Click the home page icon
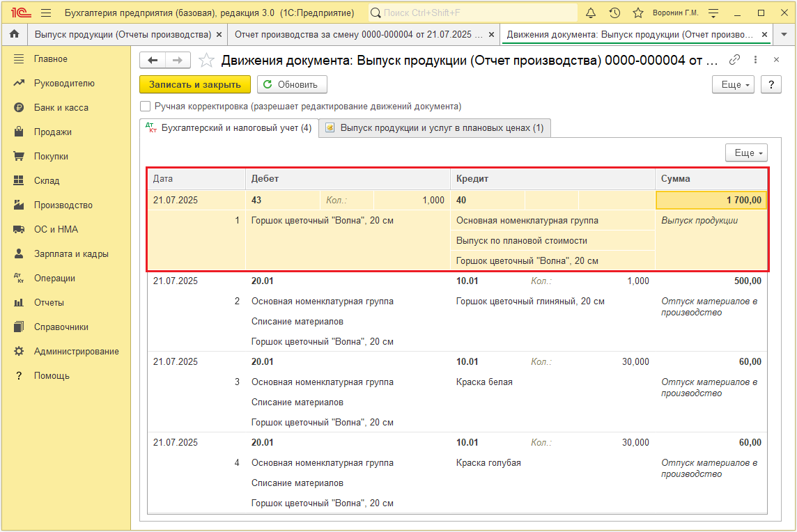Image resolution: width=797 pixels, height=532 pixels. (14, 35)
